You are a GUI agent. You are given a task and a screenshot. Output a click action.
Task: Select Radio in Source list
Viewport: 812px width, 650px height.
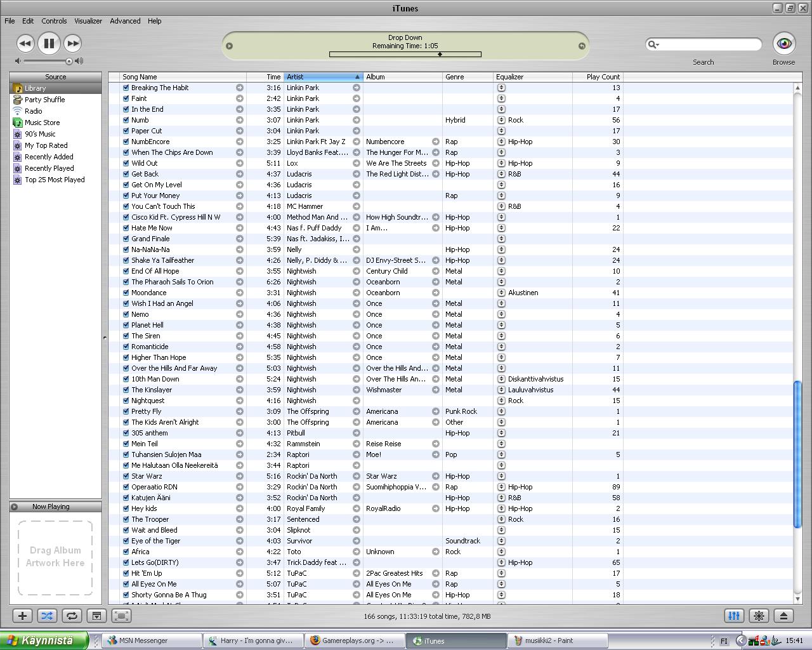coord(55,111)
